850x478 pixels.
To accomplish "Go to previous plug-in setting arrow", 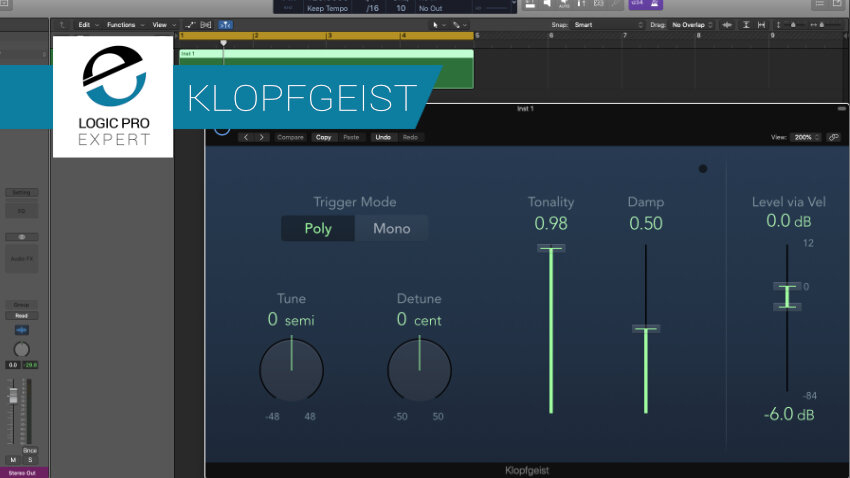I will (x=246, y=137).
